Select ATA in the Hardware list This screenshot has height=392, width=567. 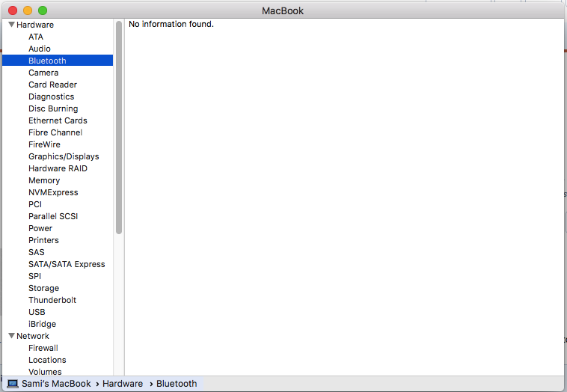click(36, 37)
